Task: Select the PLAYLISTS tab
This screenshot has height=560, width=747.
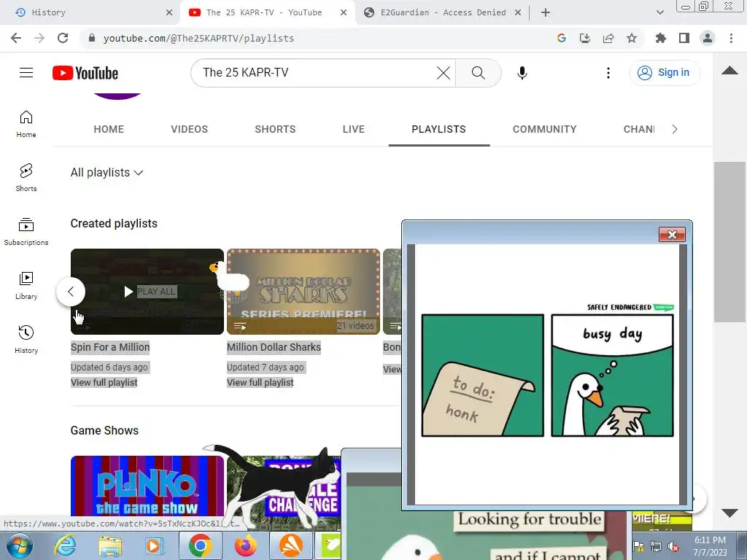Action: coord(438,129)
